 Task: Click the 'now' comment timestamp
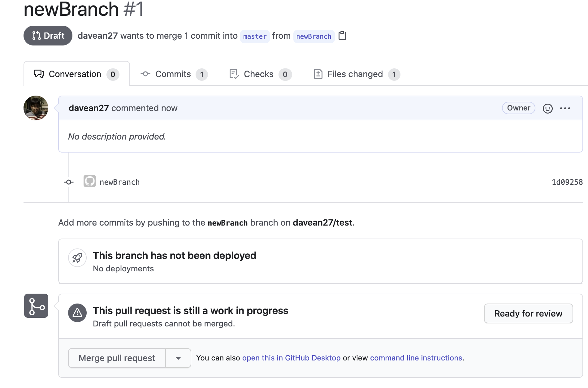point(169,108)
